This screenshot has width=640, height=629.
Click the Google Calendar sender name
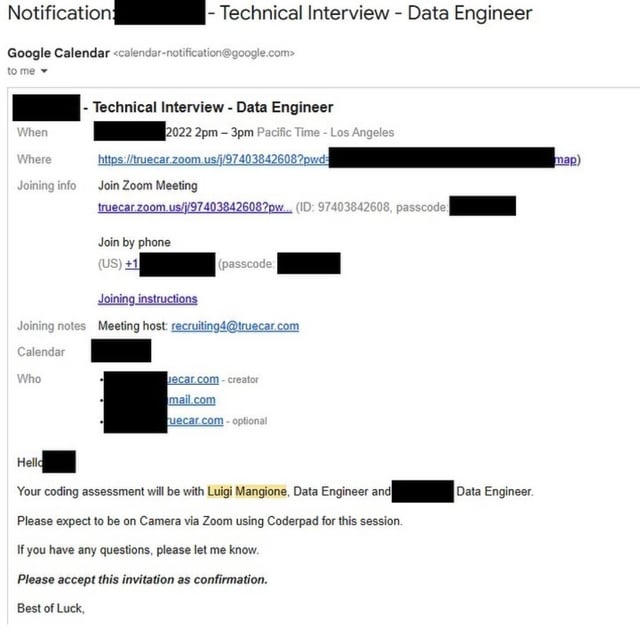point(59,53)
